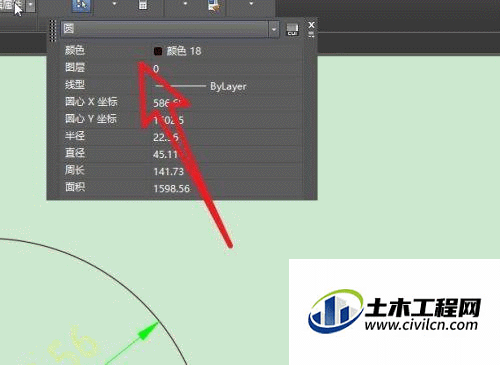Grab the dotted grip handle of the panel

pos(53,30)
